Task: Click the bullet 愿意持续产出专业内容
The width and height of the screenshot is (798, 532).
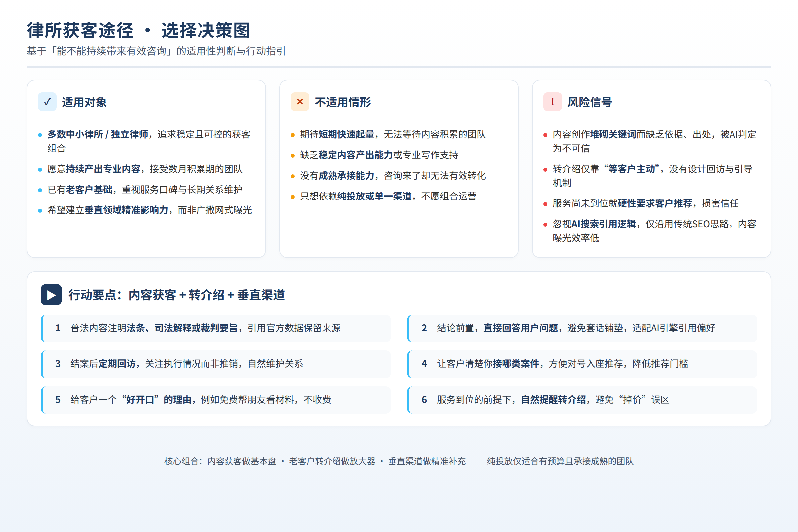Action: [x=146, y=169]
